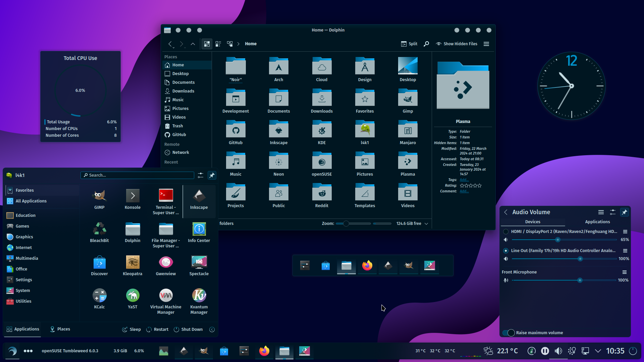Screen dimensions: 644x362
Task: Switch Dolphin to icons view mode
Action: pyautogui.click(x=207, y=44)
